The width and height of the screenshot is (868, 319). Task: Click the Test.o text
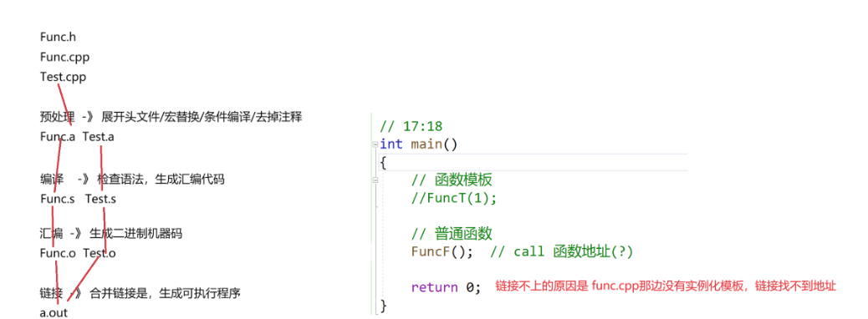click(x=100, y=253)
